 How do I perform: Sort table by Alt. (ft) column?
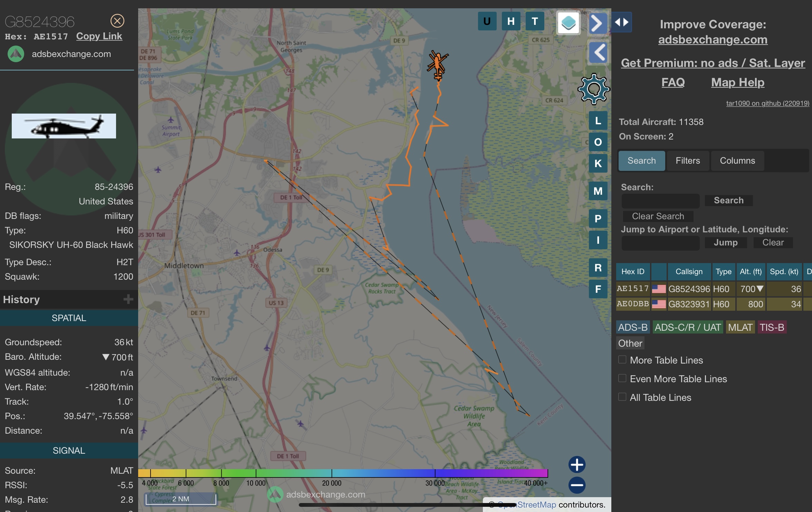point(751,272)
